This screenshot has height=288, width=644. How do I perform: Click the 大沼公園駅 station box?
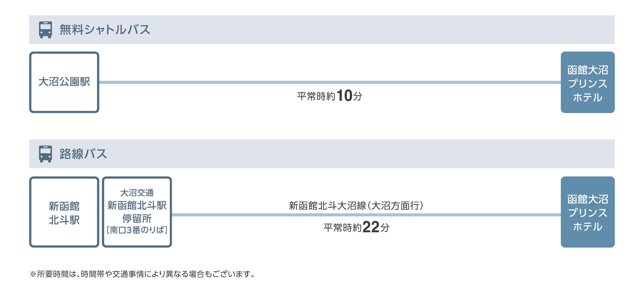point(64,82)
